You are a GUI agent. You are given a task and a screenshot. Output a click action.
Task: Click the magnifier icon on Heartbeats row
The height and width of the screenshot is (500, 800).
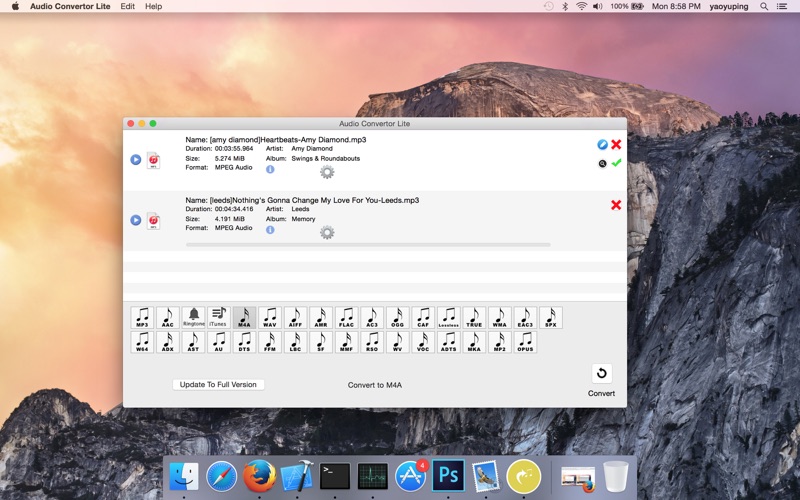pyautogui.click(x=603, y=164)
